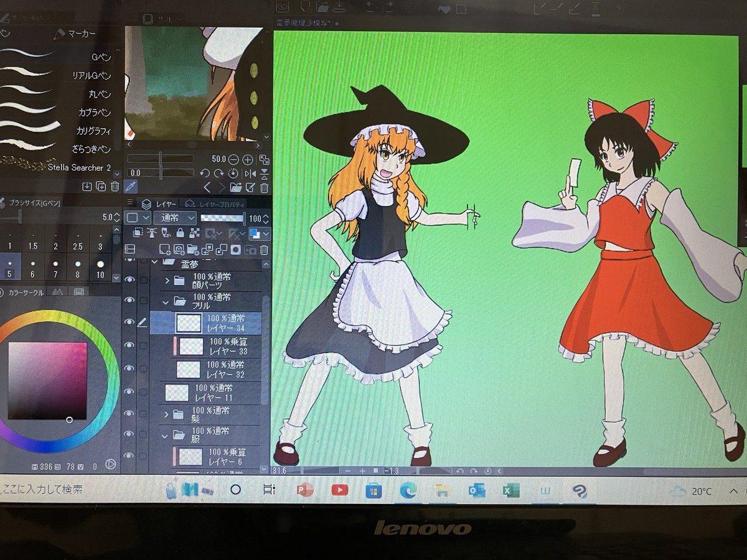Create layer mask icon
The image size is (747, 560).
click(x=236, y=250)
